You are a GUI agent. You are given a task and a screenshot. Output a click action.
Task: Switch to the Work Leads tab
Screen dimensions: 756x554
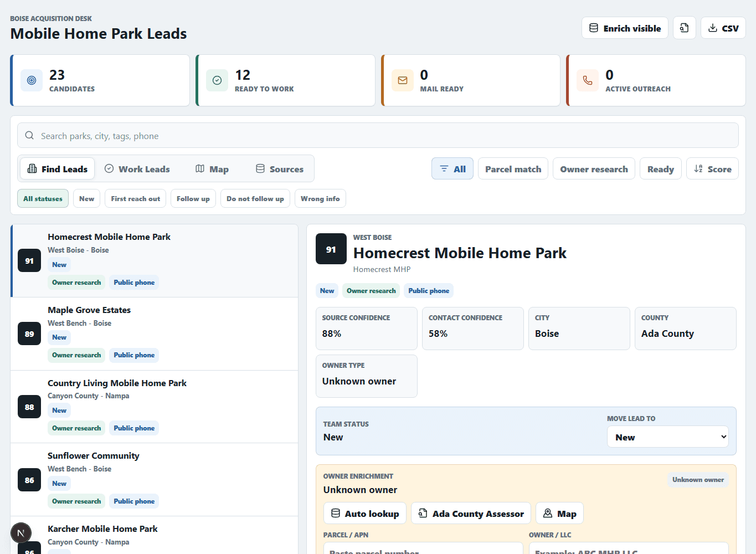tap(137, 169)
